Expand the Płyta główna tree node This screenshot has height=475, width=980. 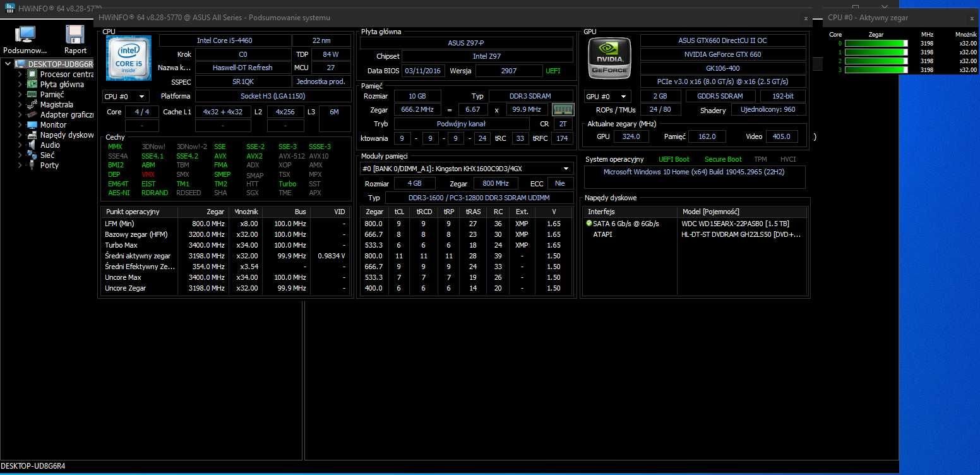click(20, 84)
